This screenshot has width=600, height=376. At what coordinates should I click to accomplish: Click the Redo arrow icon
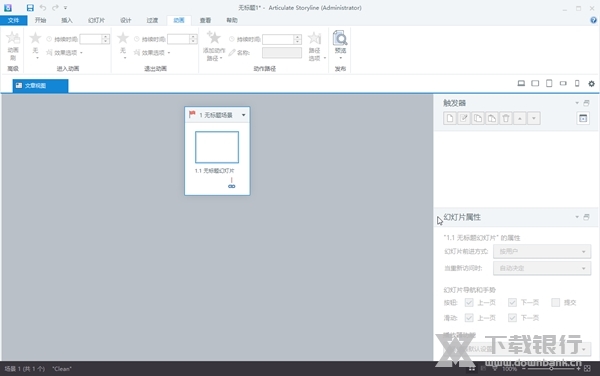pyautogui.click(x=55, y=8)
